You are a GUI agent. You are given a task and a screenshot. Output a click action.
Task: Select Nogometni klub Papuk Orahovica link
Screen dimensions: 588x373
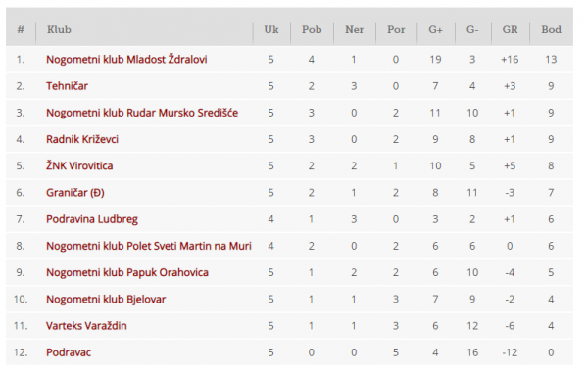coord(127,272)
